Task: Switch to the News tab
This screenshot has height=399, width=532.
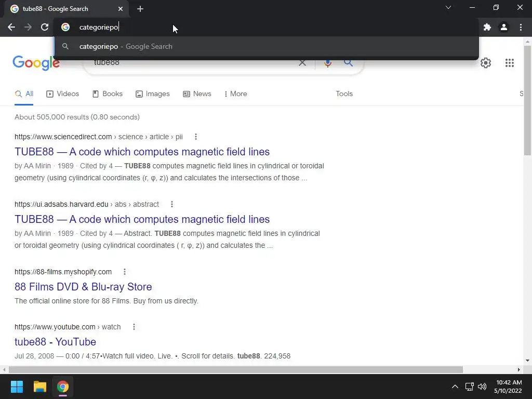Action: click(197, 94)
